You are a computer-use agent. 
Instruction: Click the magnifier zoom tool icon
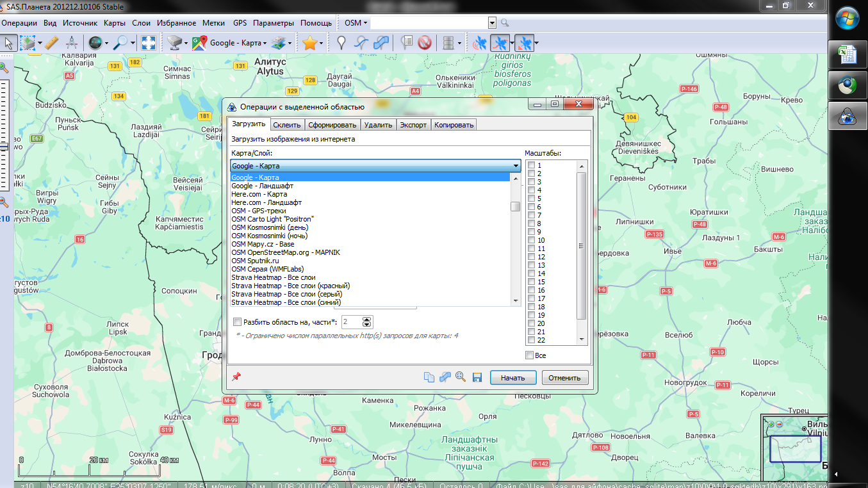point(120,43)
